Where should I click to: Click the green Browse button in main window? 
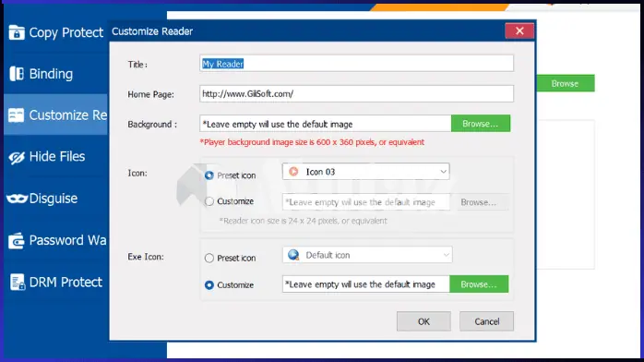(566, 83)
